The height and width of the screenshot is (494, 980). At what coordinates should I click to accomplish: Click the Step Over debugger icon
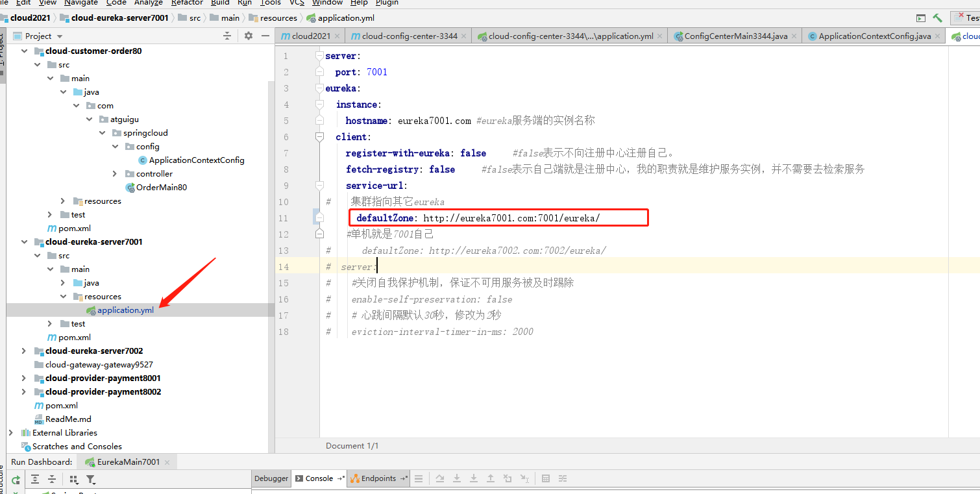click(440, 478)
